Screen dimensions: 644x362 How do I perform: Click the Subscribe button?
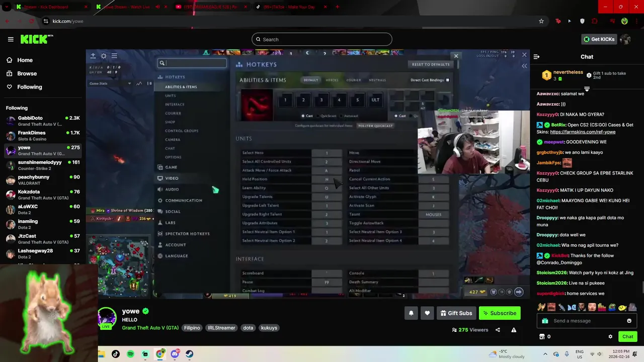pos(500,313)
